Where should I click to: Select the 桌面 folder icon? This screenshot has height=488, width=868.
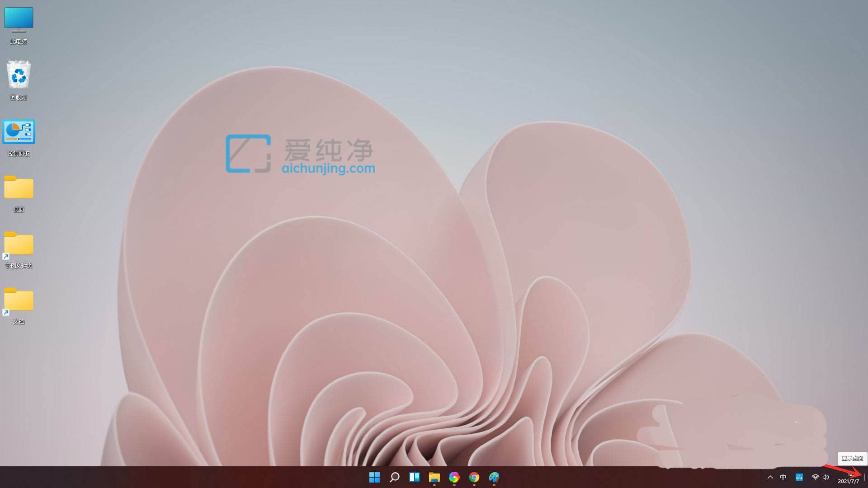(19, 194)
